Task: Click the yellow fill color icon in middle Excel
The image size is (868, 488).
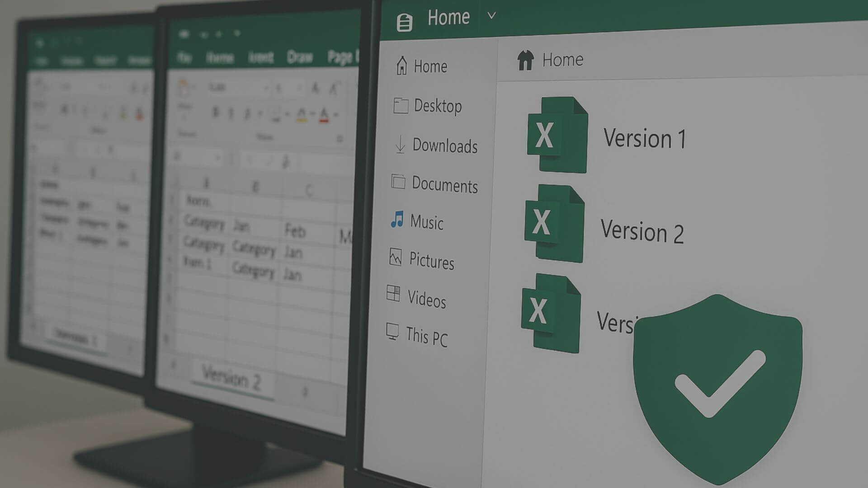Action: tap(302, 115)
